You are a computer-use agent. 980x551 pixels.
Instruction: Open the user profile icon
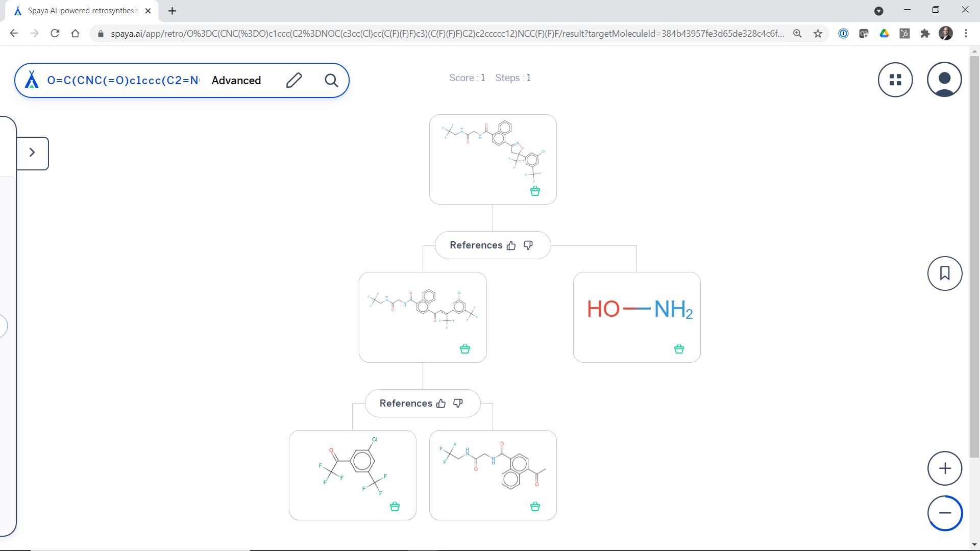click(x=944, y=80)
